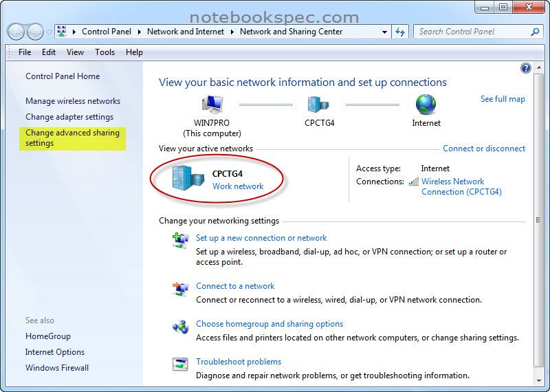Viewport: 550px width, 392px height.
Task: Click the Internet globe icon
Action: pos(426,105)
